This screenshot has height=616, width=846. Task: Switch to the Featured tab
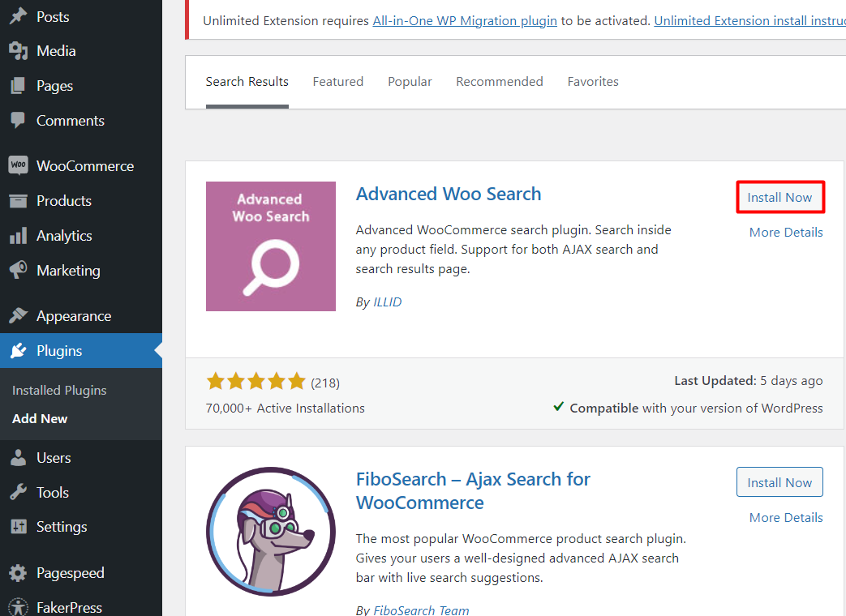pyautogui.click(x=337, y=82)
